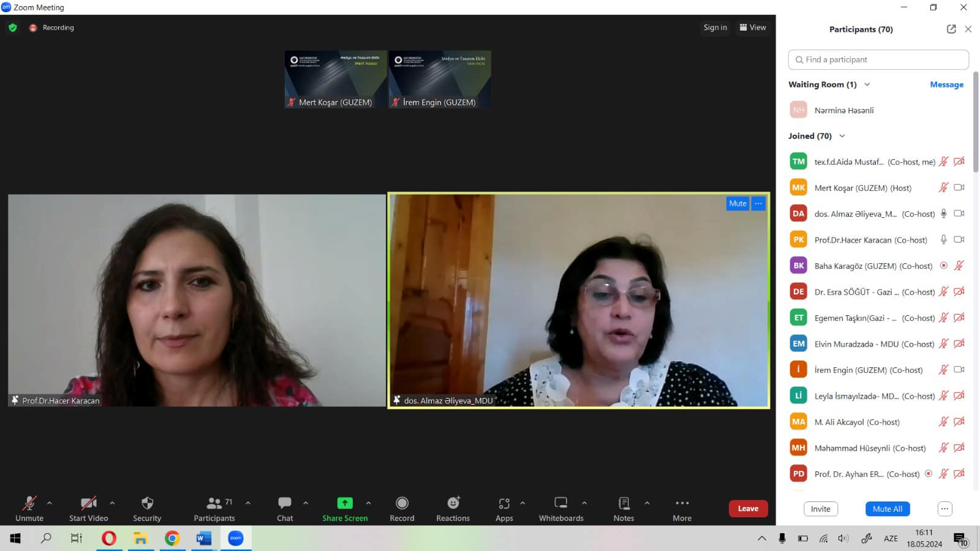Open the View layout menu
The height and width of the screenshot is (551, 980).
[x=753, y=28]
